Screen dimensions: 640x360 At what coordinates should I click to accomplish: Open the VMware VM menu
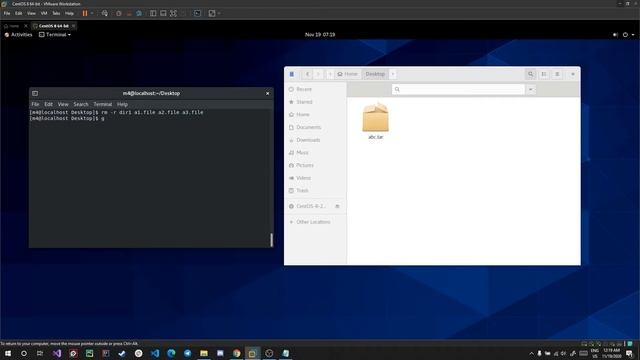(x=44, y=13)
